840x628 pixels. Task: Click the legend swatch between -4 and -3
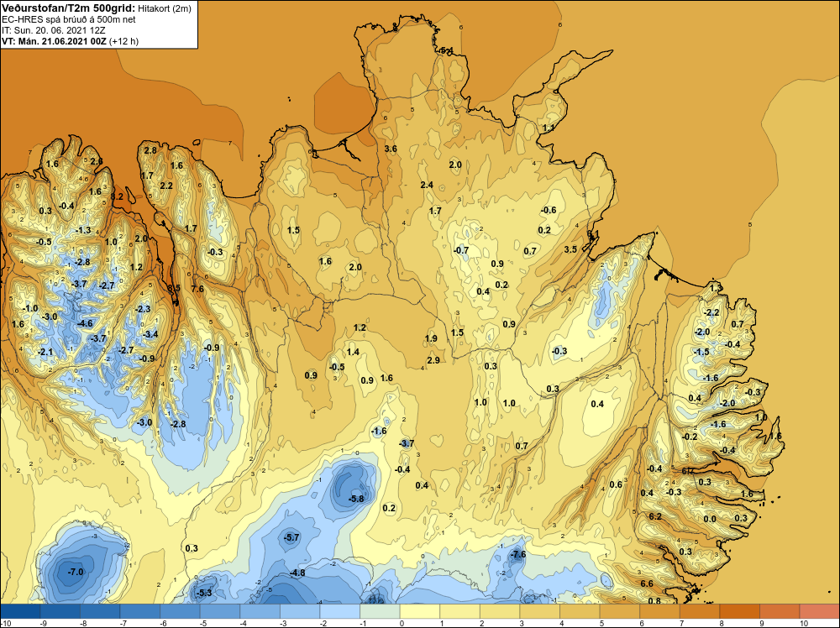point(260,611)
